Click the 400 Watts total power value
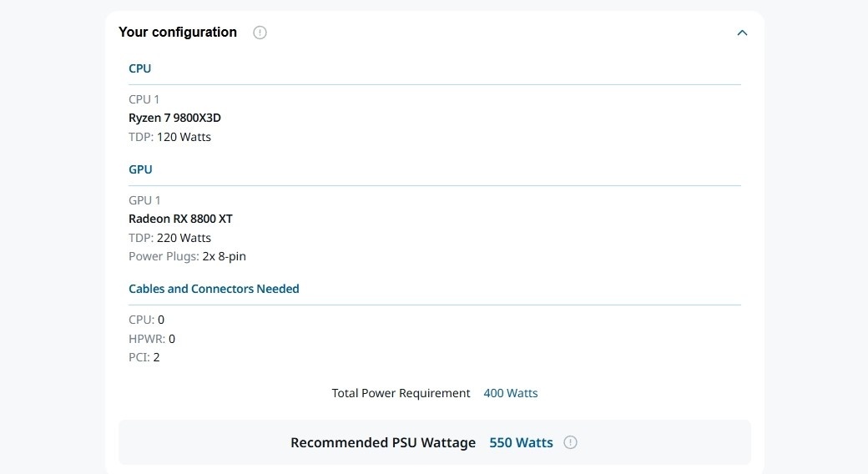Screen dimensions: 868x474 tap(510, 393)
